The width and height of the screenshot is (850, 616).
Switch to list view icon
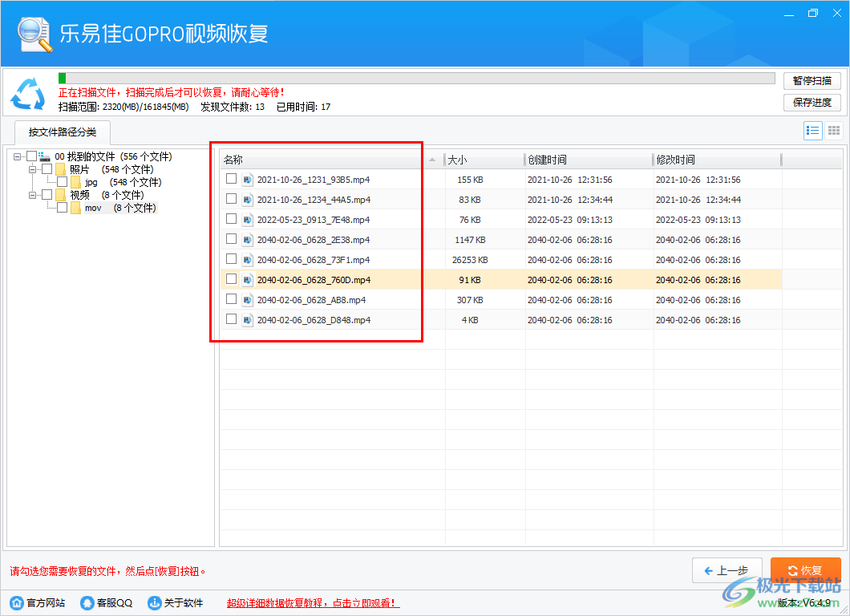point(812,131)
